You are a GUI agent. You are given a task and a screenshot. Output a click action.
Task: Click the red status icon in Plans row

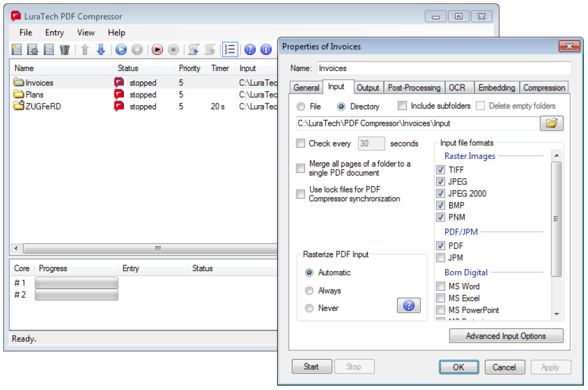(119, 94)
